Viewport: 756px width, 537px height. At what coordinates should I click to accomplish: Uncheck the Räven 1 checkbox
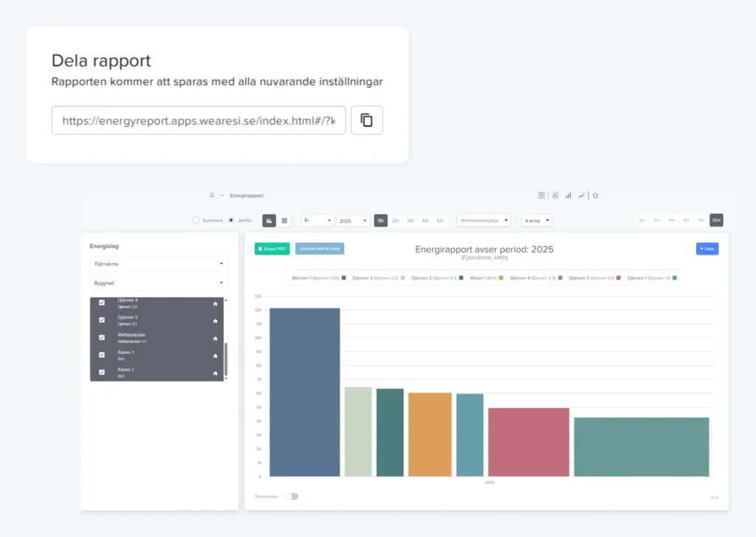click(102, 355)
